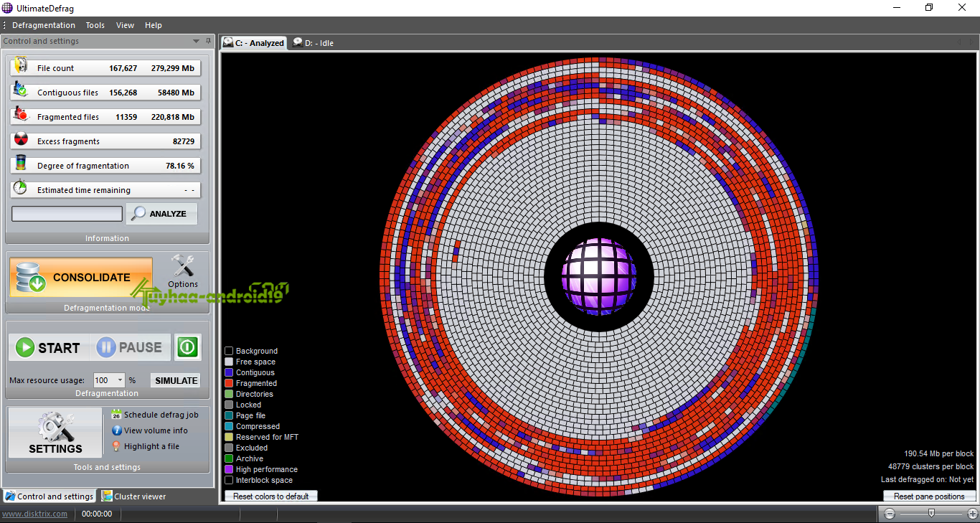Click the drive tab scroll right arrow
Image resolution: width=980 pixels, height=523 pixels.
[971, 42]
